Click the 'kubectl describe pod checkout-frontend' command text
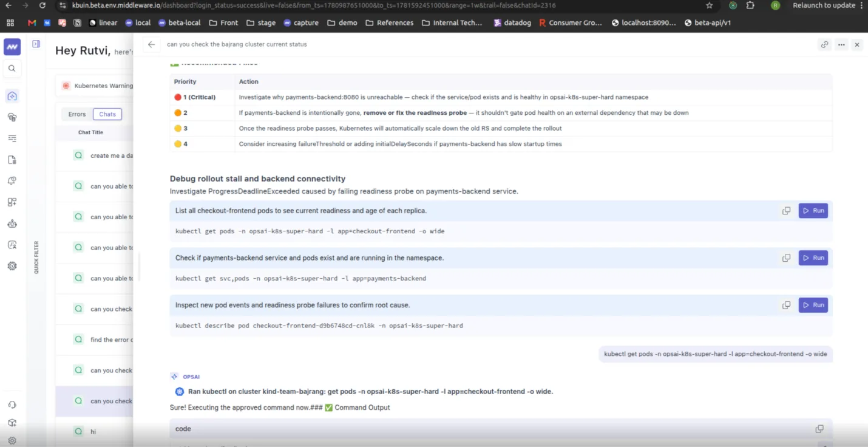 [319, 326]
